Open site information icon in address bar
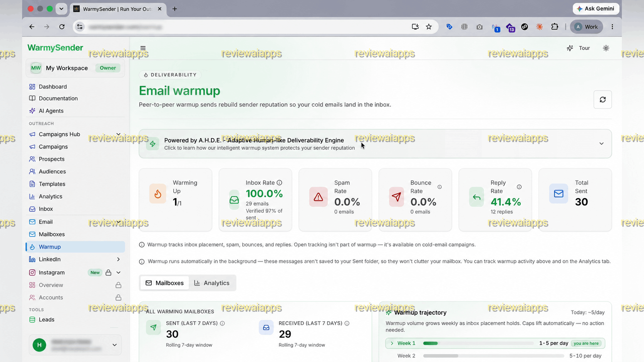Screen dimensions: 644x362 click(x=80, y=27)
